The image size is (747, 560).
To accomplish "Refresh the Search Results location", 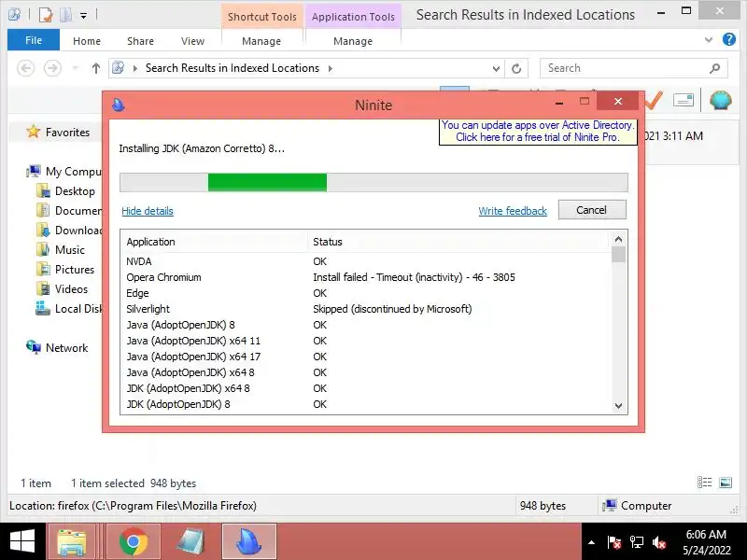I will [x=516, y=68].
